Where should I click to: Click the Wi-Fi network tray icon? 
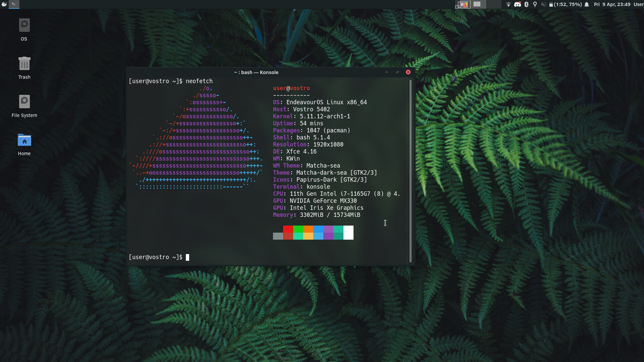click(x=508, y=4)
